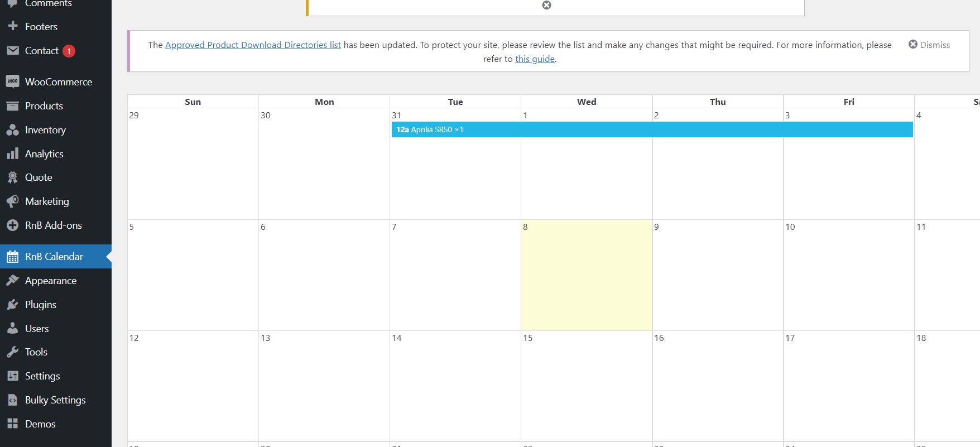Go to the Appearance menu
The width and height of the screenshot is (980, 447).
tap(51, 281)
